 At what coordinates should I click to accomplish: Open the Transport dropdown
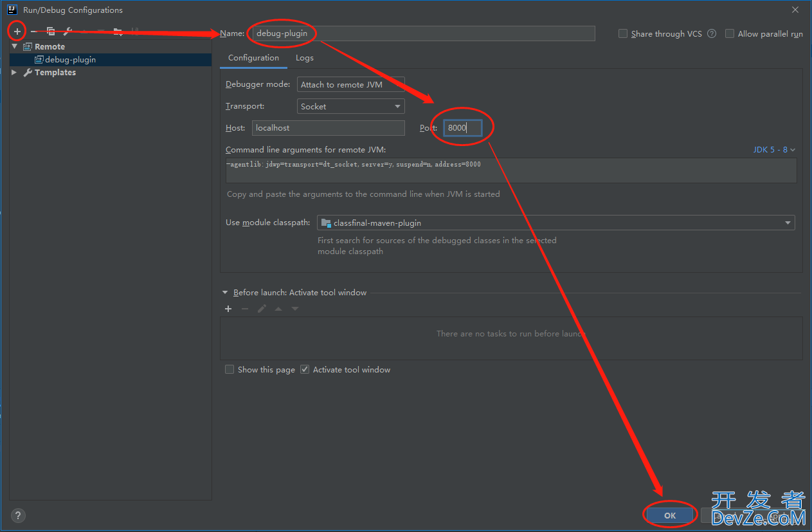click(x=350, y=106)
